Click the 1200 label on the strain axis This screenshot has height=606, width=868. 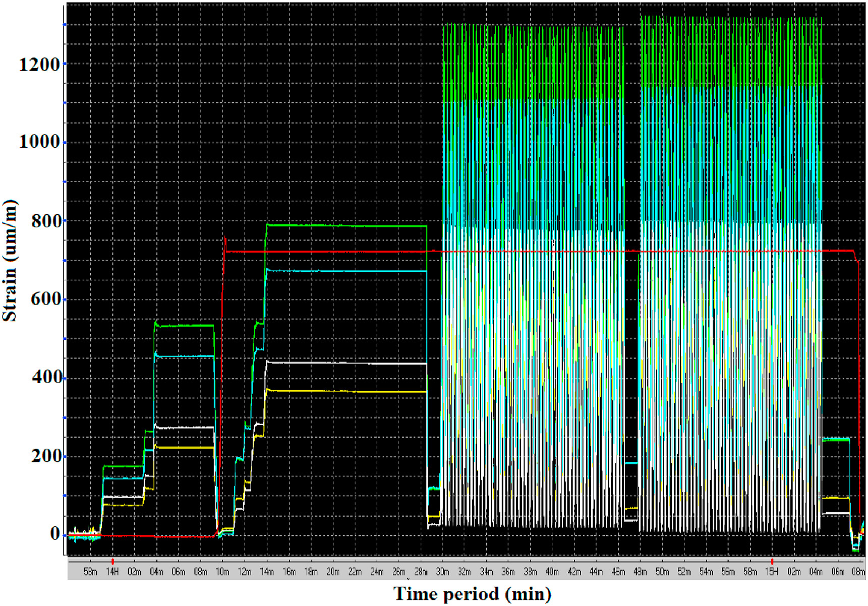[x=39, y=65]
